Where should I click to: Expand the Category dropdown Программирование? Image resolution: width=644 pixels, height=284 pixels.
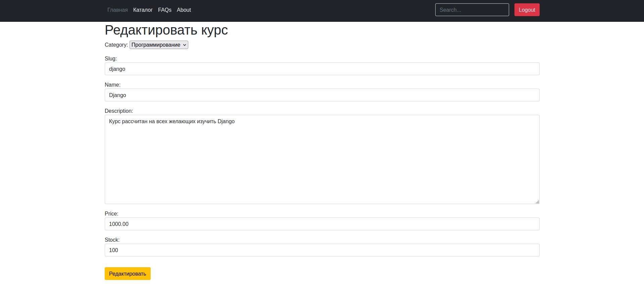(x=159, y=45)
